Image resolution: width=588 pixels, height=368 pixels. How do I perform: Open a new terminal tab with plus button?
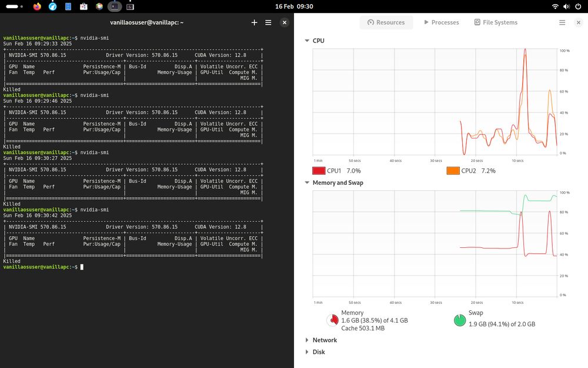254,22
